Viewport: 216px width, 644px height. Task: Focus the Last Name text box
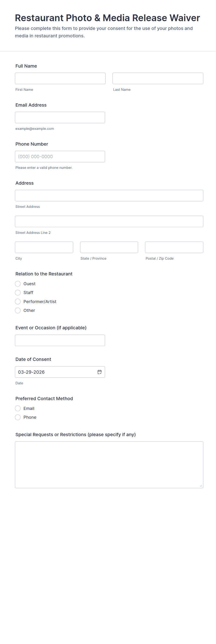coord(158,78)
